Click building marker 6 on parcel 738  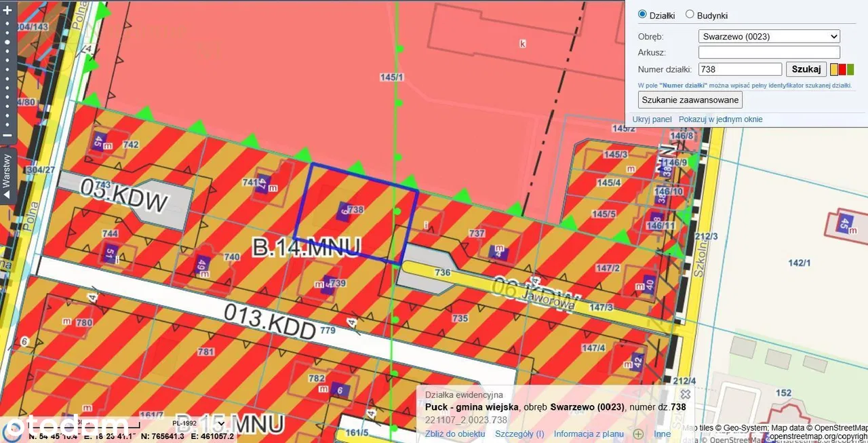point(344,211)
